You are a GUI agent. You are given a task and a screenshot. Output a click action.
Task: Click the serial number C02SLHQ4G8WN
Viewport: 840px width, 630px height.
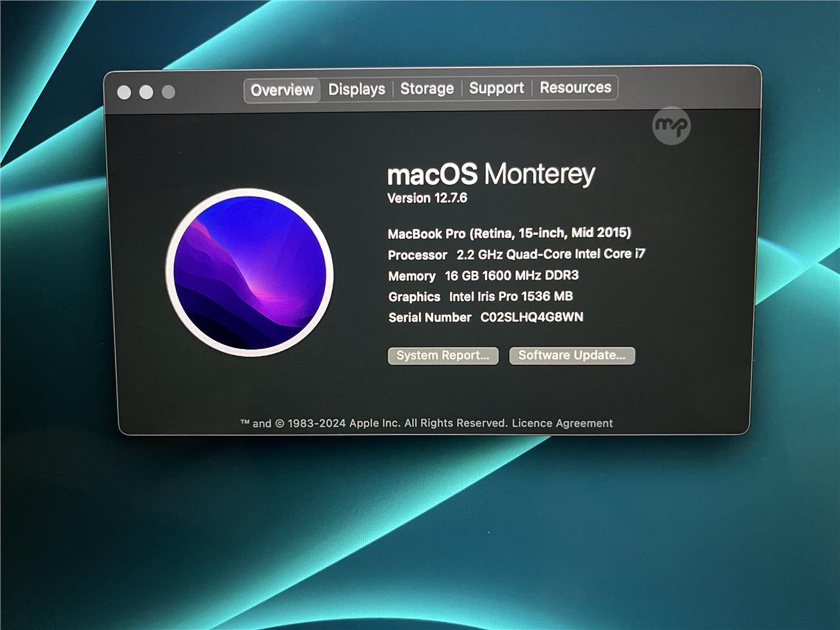(532, 318)
